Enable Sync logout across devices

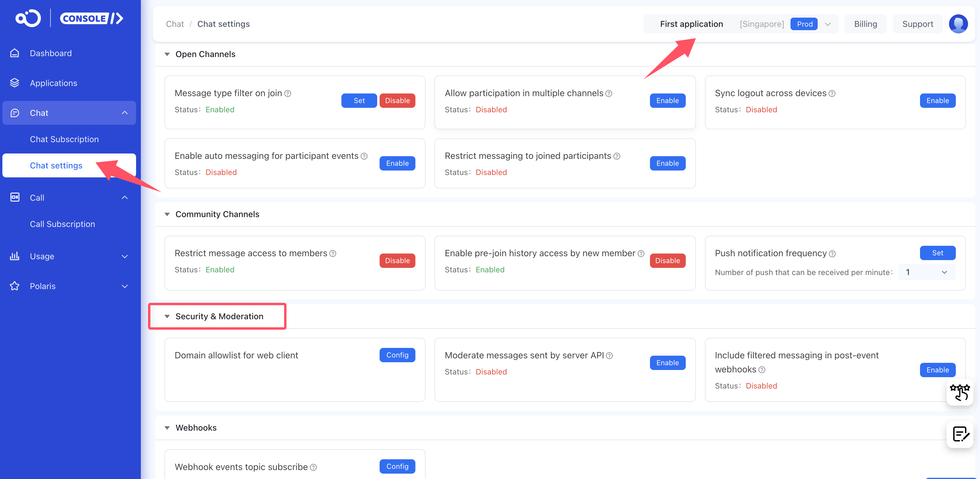coord(937,101)
